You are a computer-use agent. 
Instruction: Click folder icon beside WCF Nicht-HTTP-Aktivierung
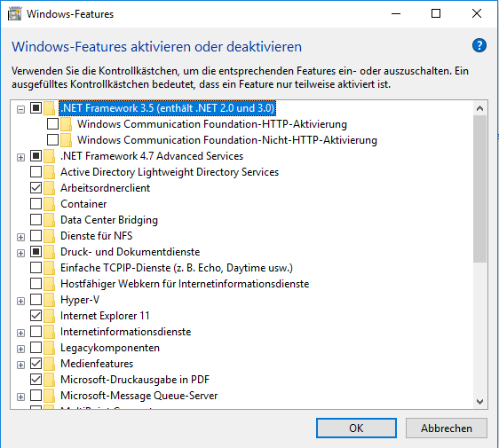tap(67, 140)
